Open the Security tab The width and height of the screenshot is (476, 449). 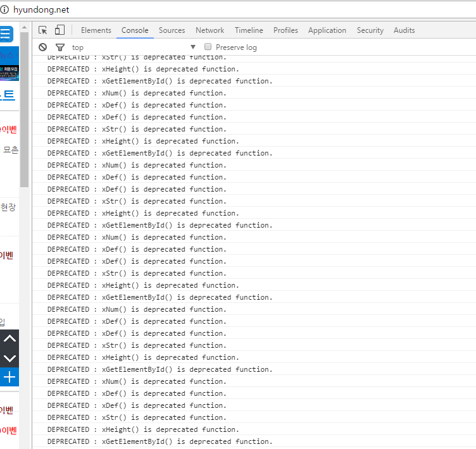(x=370, y=30)
